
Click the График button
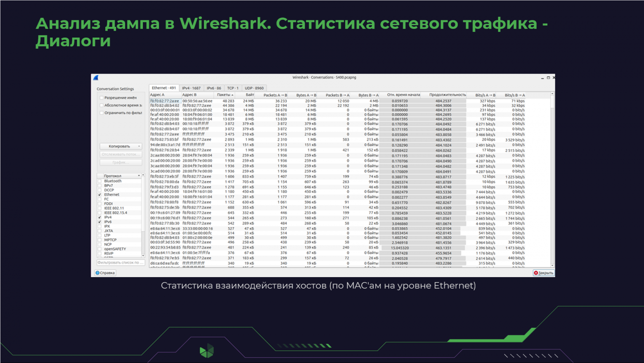(121, 162)
